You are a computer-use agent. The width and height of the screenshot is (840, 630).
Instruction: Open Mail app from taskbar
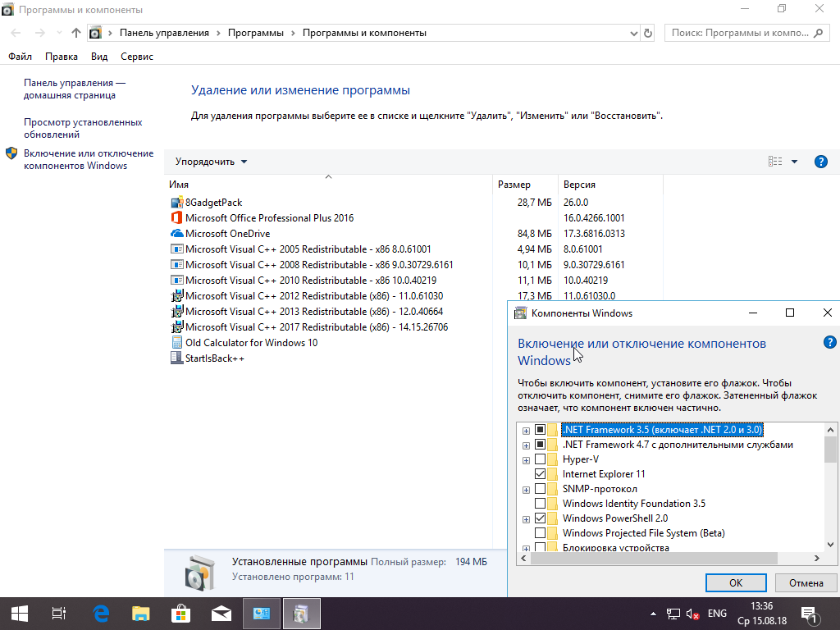[x=221, y=614]
